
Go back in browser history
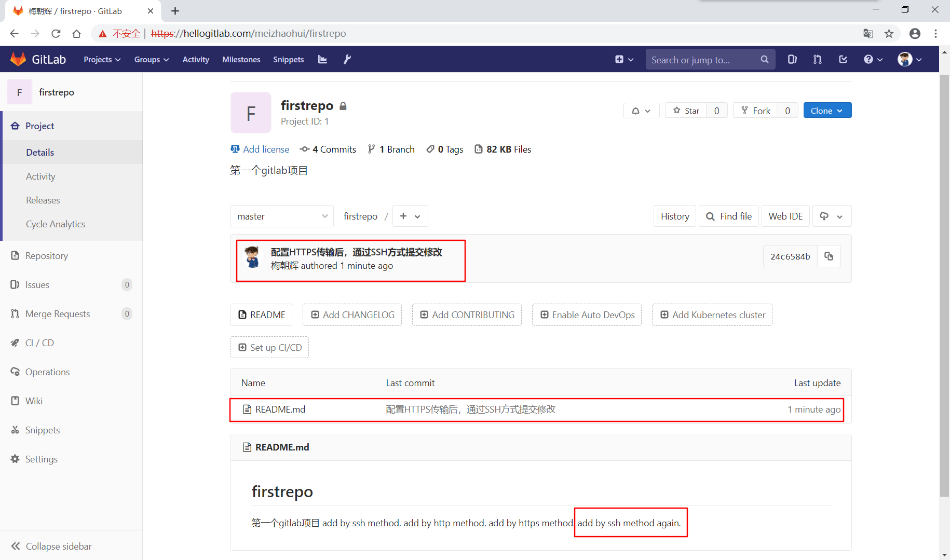pos(14,33)
